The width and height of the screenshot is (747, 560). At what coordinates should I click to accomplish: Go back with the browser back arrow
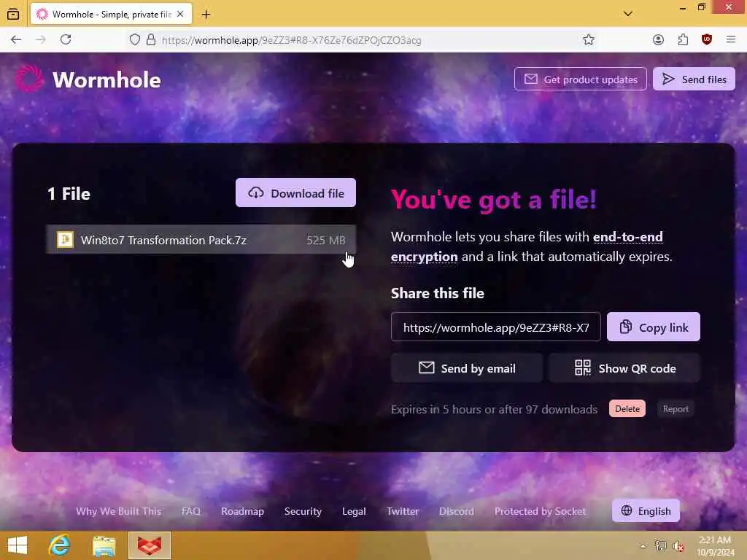[16, 40]
